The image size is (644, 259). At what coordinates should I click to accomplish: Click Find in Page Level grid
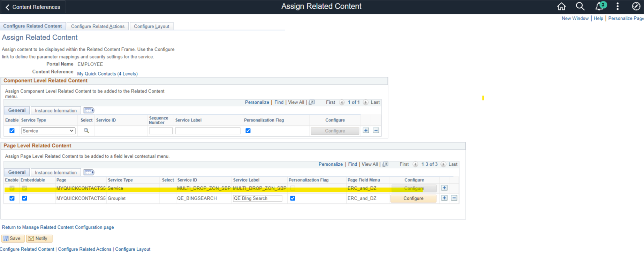(353, 164)
